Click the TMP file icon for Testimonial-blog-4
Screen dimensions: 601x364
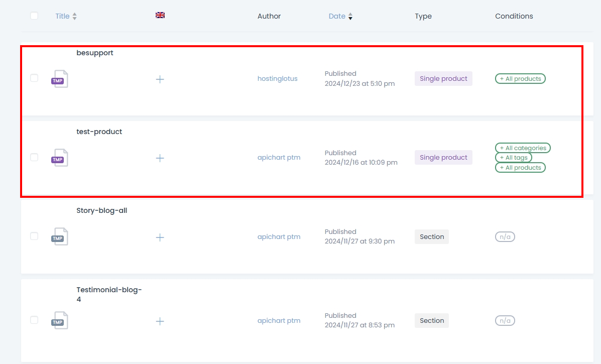(x=60, y=321)
